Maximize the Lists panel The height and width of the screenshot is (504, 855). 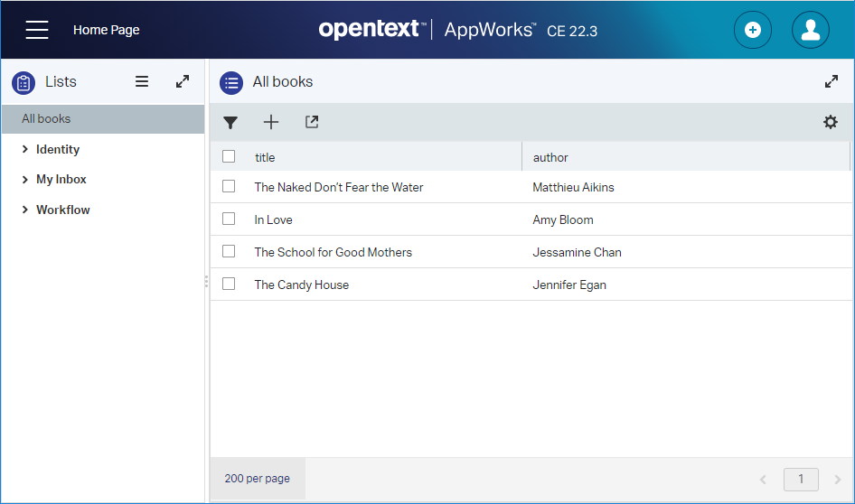[x=183, y=81]
